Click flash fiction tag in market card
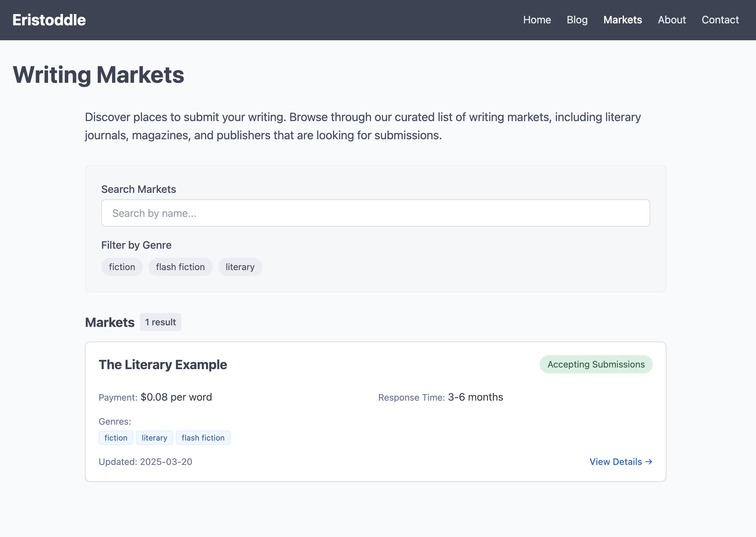 [203, 438]
